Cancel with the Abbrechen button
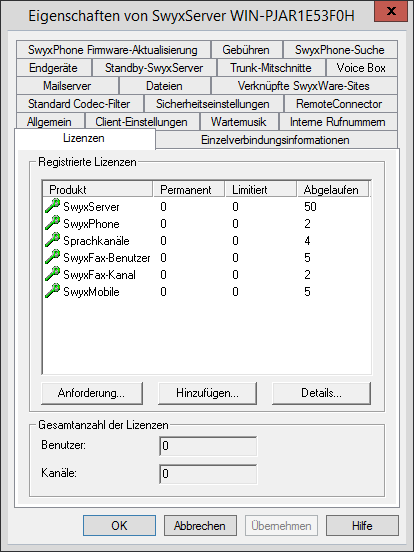Image resolution: width=414 pixels, height=552 pixels. pos(200,526)
